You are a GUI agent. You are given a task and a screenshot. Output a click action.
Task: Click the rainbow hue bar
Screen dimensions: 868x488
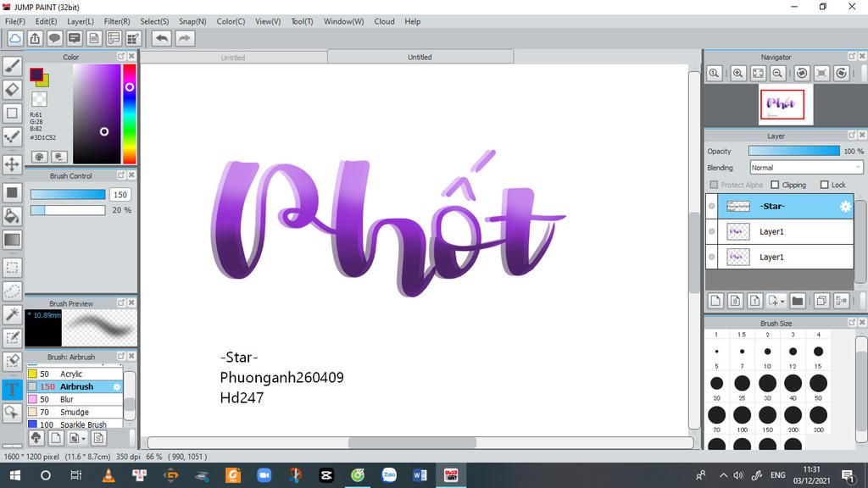129,114
